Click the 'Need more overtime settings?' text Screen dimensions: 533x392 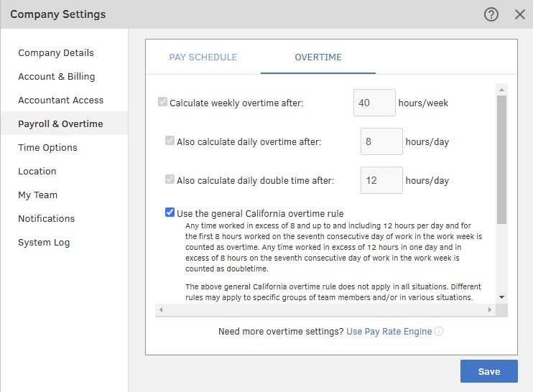click(281, 331)
